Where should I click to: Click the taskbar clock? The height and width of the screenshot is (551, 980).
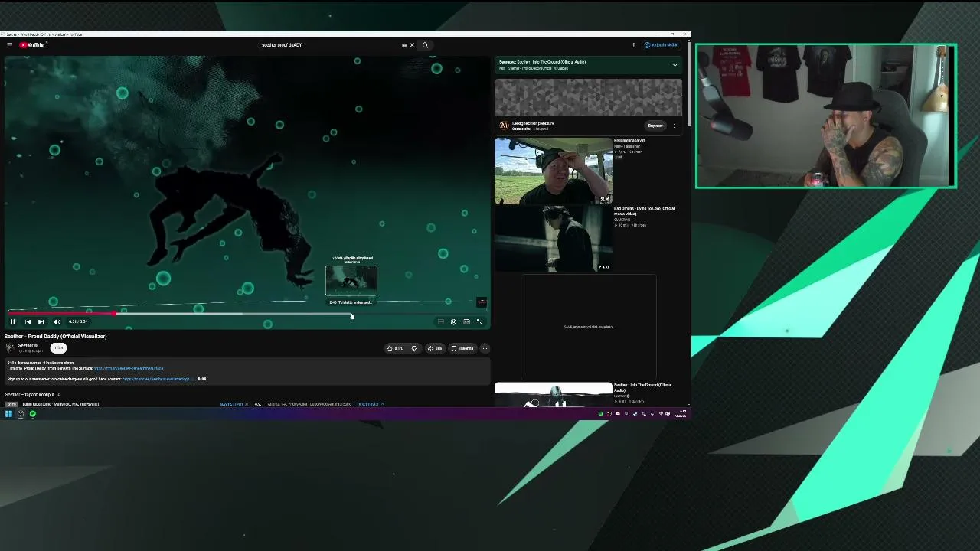(681, 414)
